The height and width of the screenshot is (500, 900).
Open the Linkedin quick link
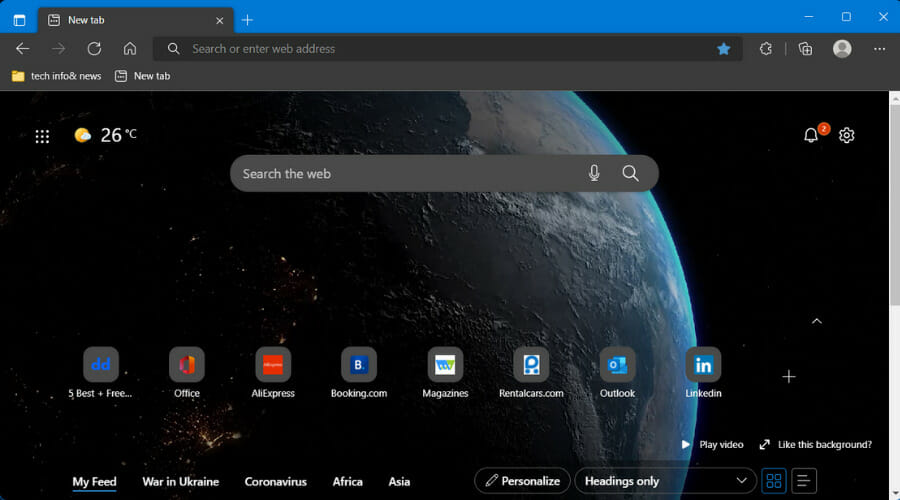pyautogui.click(x=703, y=373)
